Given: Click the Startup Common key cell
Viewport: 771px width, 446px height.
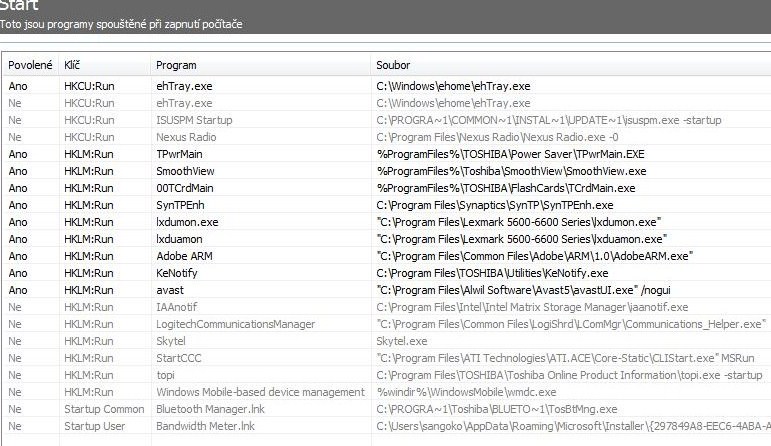Looking at the screenshot, I should (x=104, y=409).
